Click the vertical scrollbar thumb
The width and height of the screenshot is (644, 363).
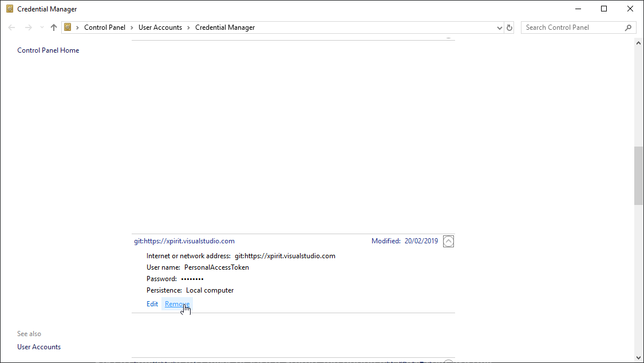pyautogui.click(x=638, y=176)
